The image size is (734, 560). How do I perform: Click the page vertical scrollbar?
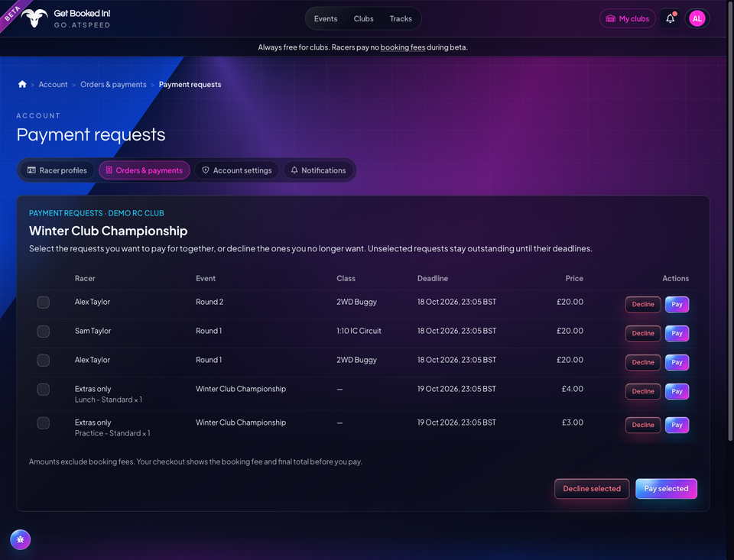click(x=730, y=220)
